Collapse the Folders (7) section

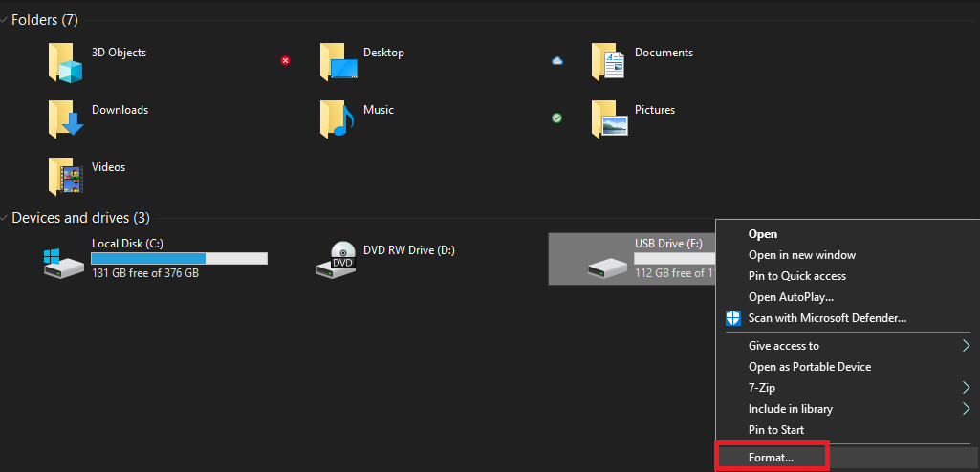tap(6, 21)
